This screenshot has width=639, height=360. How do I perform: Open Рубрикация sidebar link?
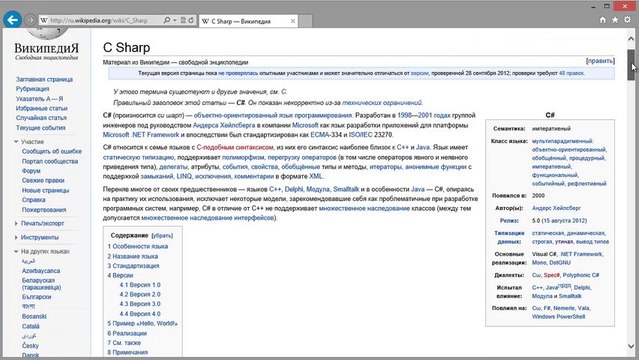coord(33,89)
